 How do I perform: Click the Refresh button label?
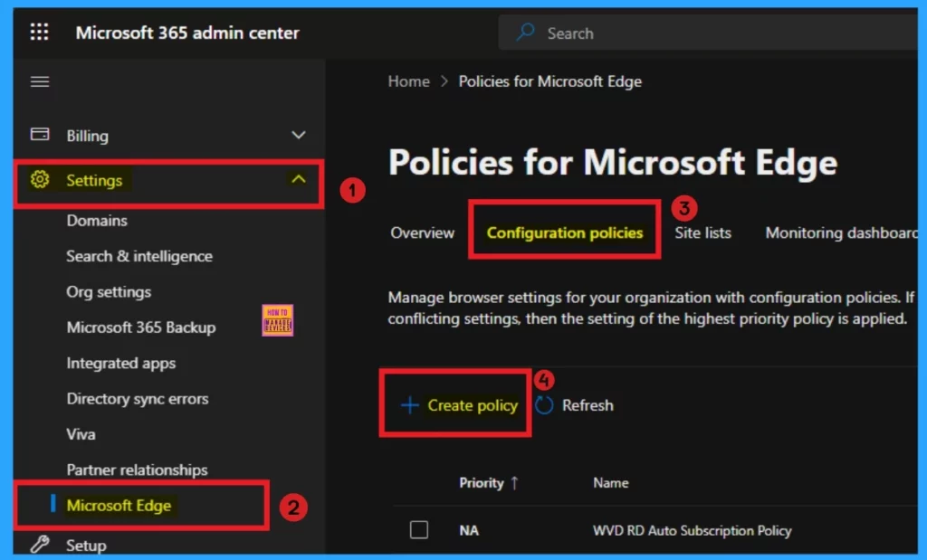tap(588, 405)
